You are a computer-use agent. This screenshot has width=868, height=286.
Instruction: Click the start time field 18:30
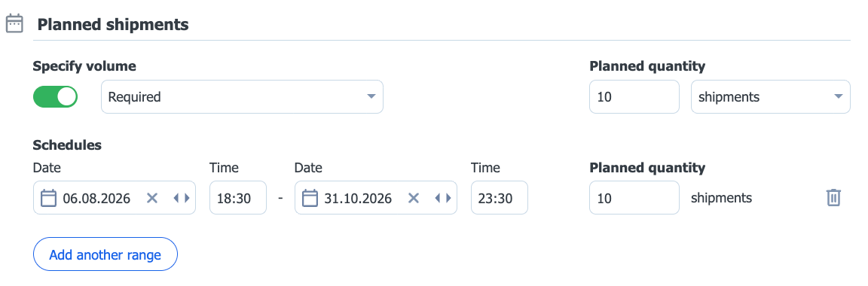tap(238, 197)
